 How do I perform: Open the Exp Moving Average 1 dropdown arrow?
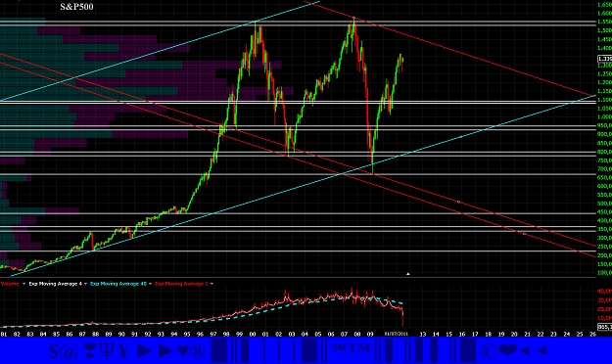[212, 284]
